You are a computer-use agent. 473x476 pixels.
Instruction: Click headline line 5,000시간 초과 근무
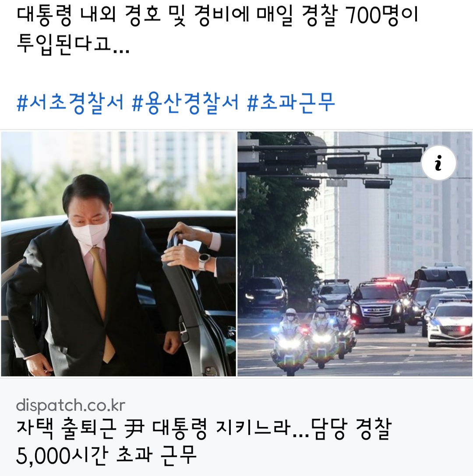point(106,455)
